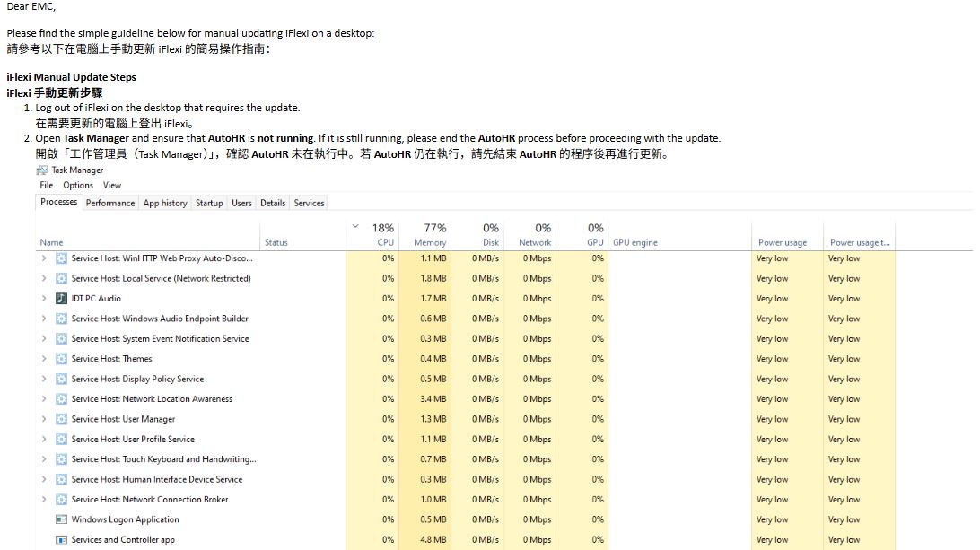The width and height of the screenshot is (980, 550).
Task: Expand System Event Notification Service row
Action: click(x=44, y=338)
